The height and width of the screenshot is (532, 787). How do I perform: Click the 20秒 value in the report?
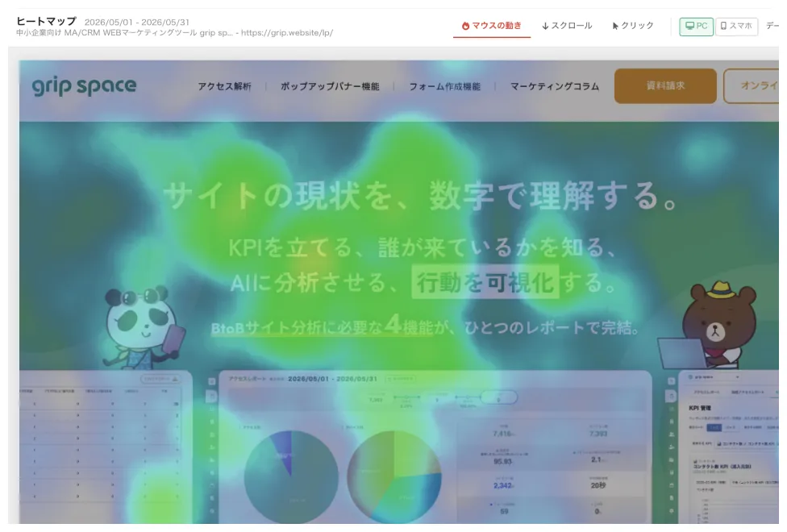click(598, 485)
